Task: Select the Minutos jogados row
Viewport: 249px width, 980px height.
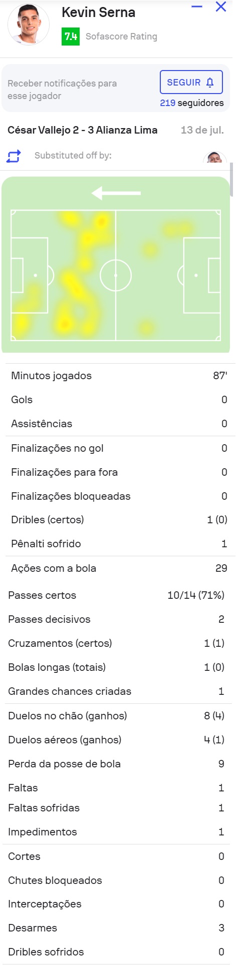Action: point(119,376)
